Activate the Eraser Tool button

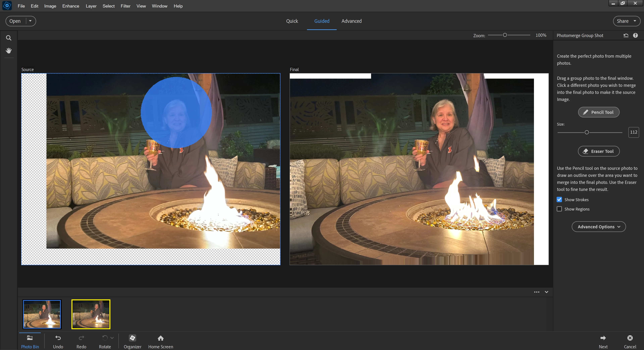pyautogui.click(x=599, y=151)
